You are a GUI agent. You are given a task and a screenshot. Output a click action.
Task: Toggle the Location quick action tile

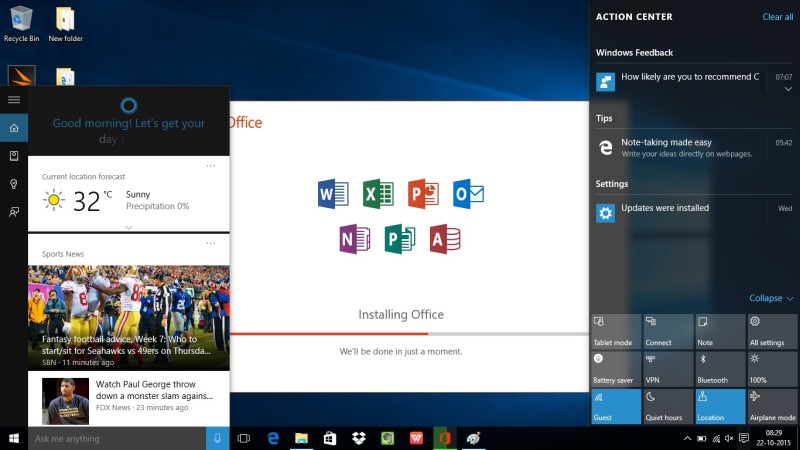(720, 406)
